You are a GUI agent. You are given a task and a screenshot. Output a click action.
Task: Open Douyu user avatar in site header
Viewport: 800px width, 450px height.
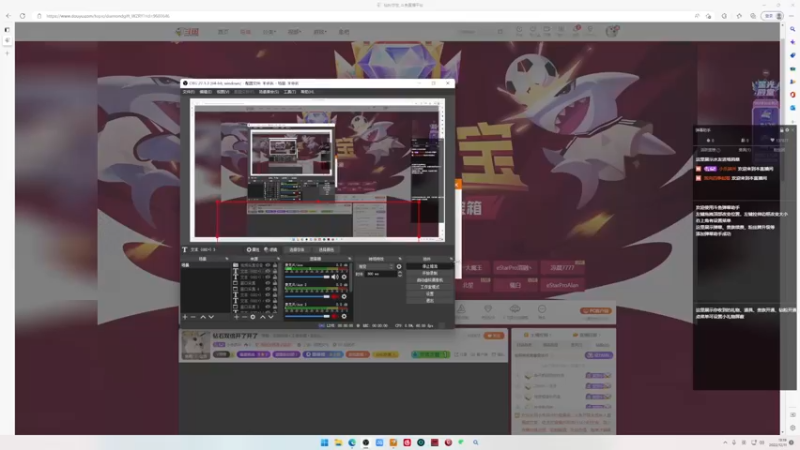[612, 32]
